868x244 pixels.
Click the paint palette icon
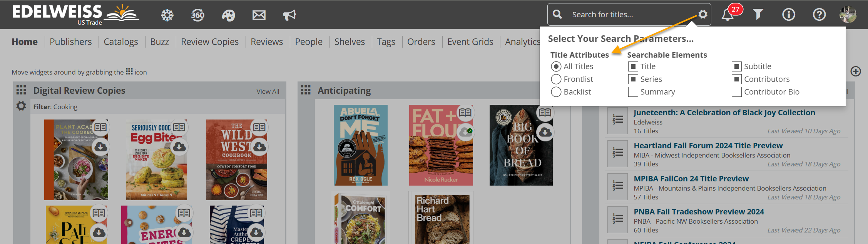(228, 15)
